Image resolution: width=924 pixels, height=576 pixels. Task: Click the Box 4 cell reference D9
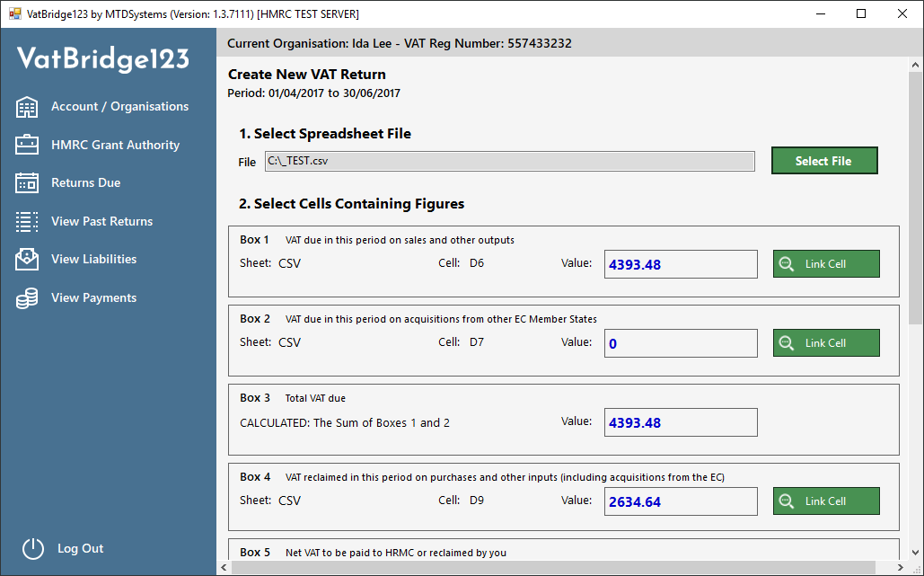tap(477, 500)
